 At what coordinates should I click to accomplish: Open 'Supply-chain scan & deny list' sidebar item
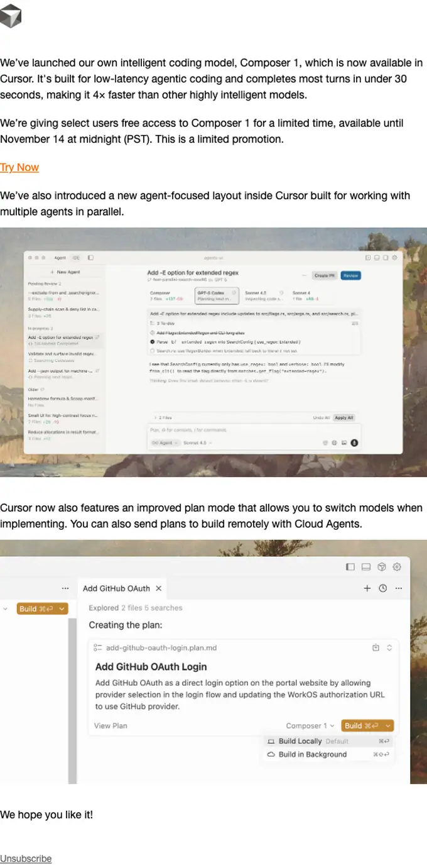(64, 312)
